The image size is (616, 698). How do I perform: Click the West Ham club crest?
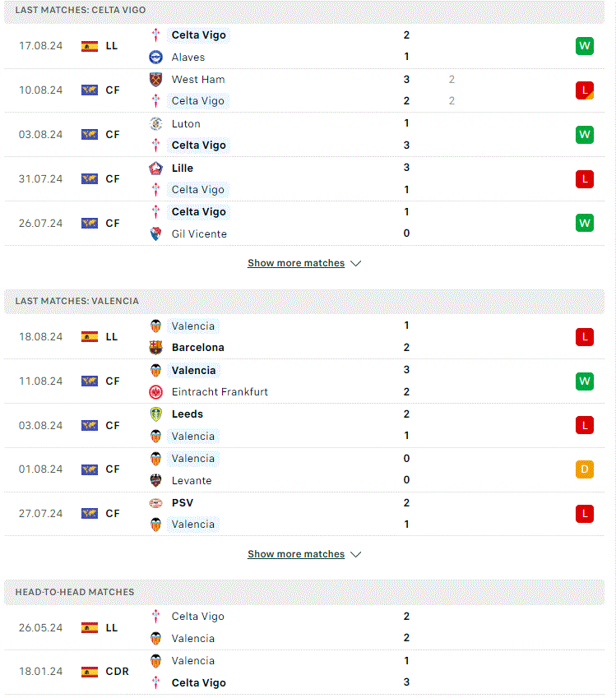pyautogui.click(x=155, y=79)
